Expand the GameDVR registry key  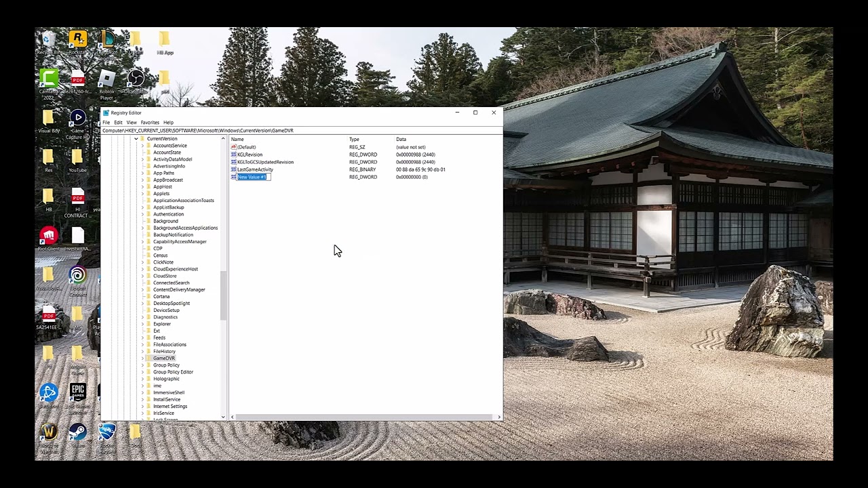pyautogui.click(x=142, y=358)
